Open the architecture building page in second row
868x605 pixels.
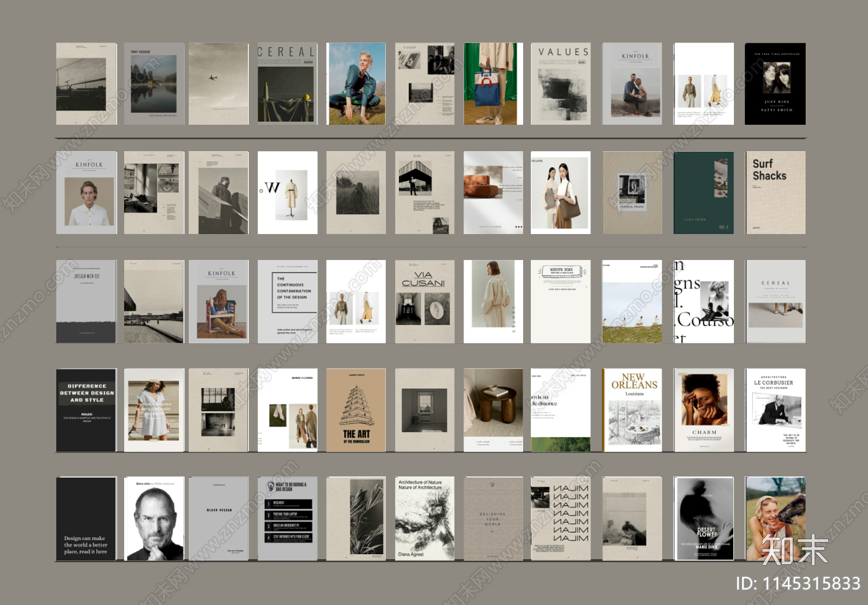tap(425, 193)
